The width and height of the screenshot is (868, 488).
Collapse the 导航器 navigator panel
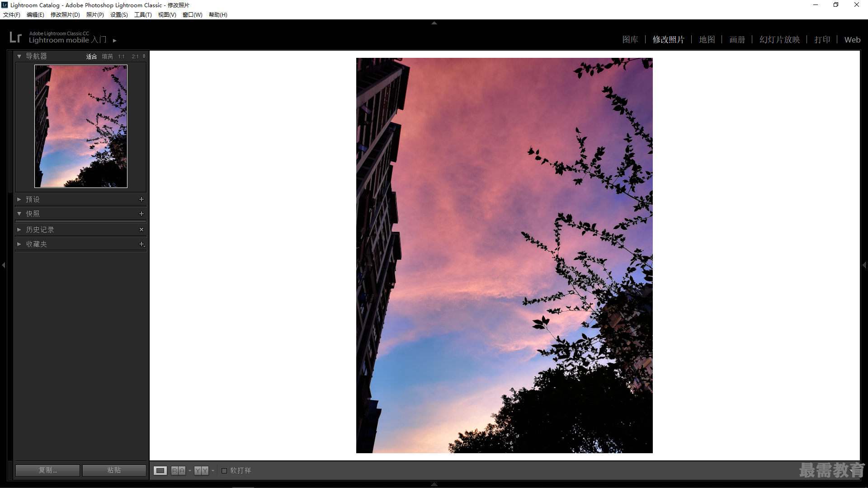click(x=19, y=56)
